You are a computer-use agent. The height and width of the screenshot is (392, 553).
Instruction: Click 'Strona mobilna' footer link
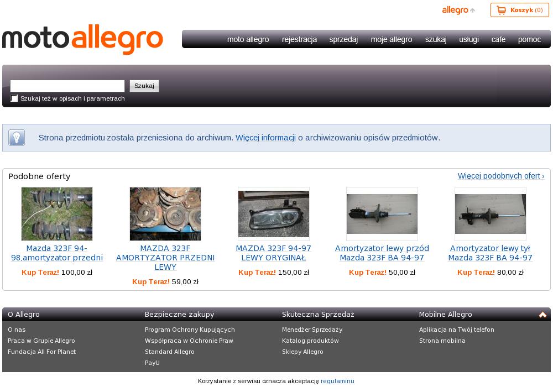pos(442,341)
